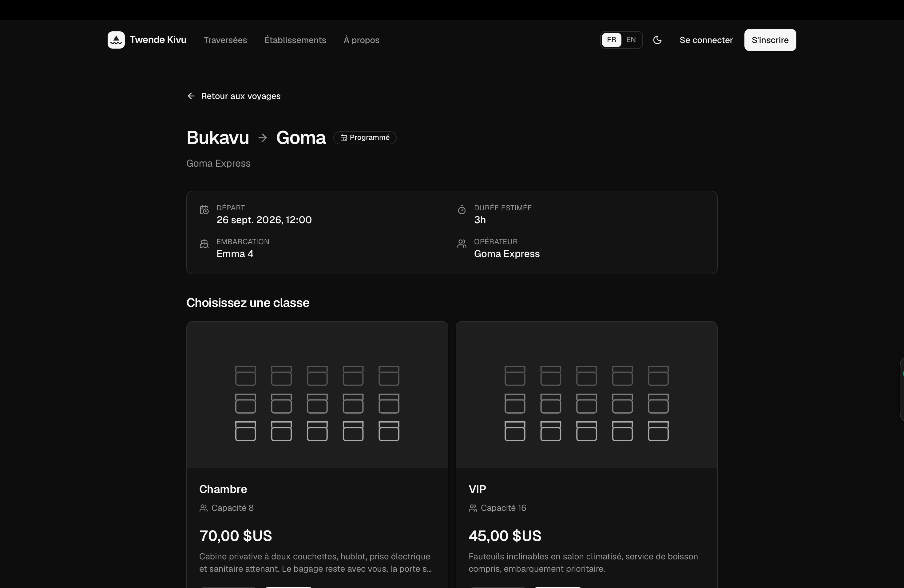
Task: Click the calendar icon in Programmé badge
Action: coord(344,138)
